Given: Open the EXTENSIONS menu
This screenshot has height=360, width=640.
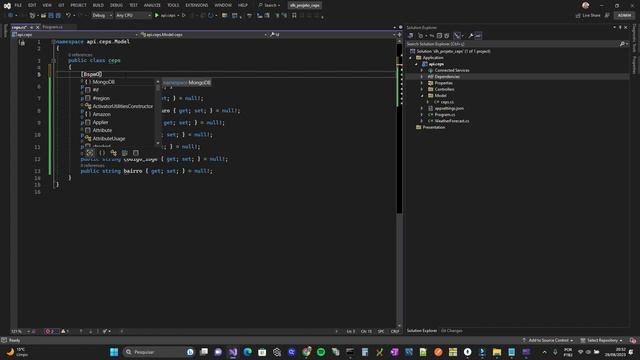Looking at the screenshot, I should [x=197, y=5].
